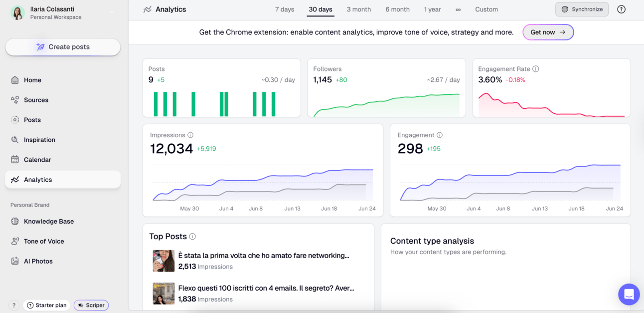Open Sources from the sidebar
This screenshot has height=313, width=644.
point(63,100)
